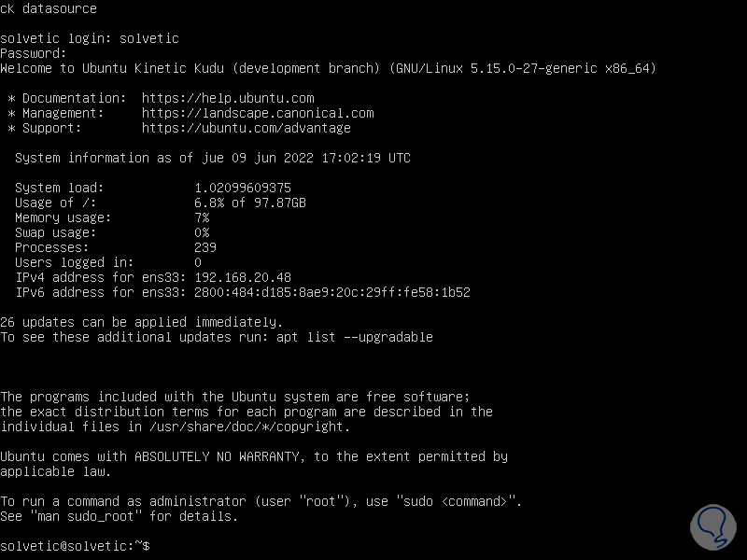
Task: Open the https://landscape.canonical.com management link
Action: click(x=258, y=113)
